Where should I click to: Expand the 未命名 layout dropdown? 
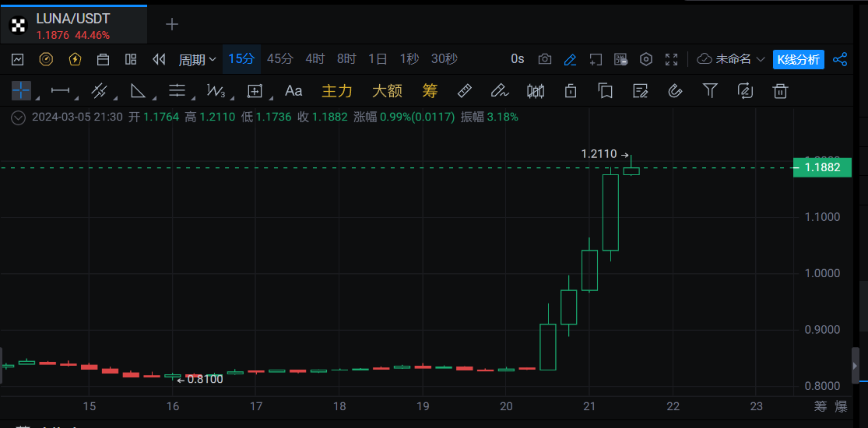731,59
